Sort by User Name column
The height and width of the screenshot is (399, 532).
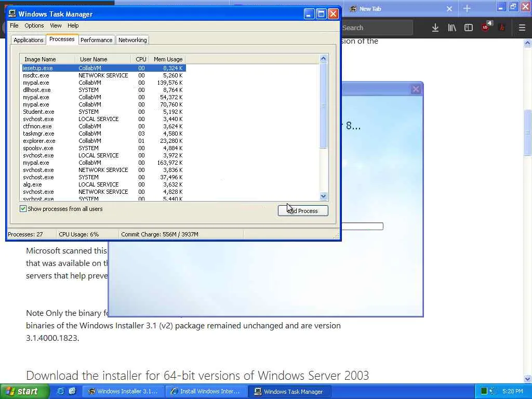click(103, 59)
